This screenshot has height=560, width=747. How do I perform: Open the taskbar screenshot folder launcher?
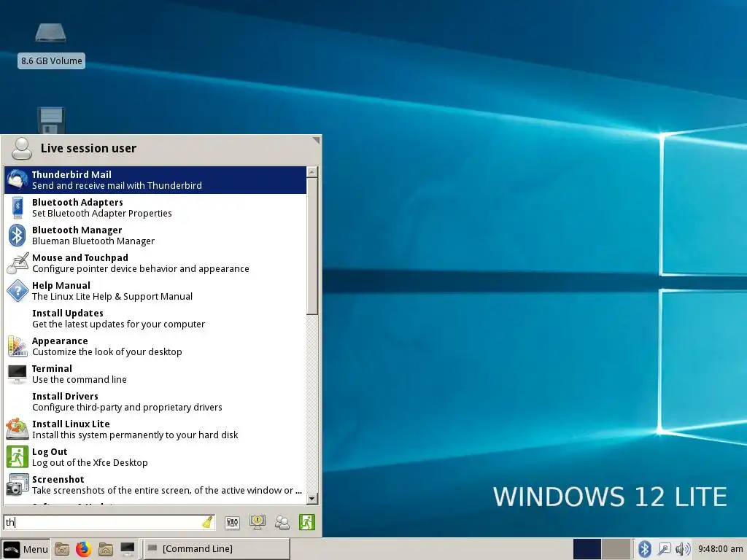[62, 549]
